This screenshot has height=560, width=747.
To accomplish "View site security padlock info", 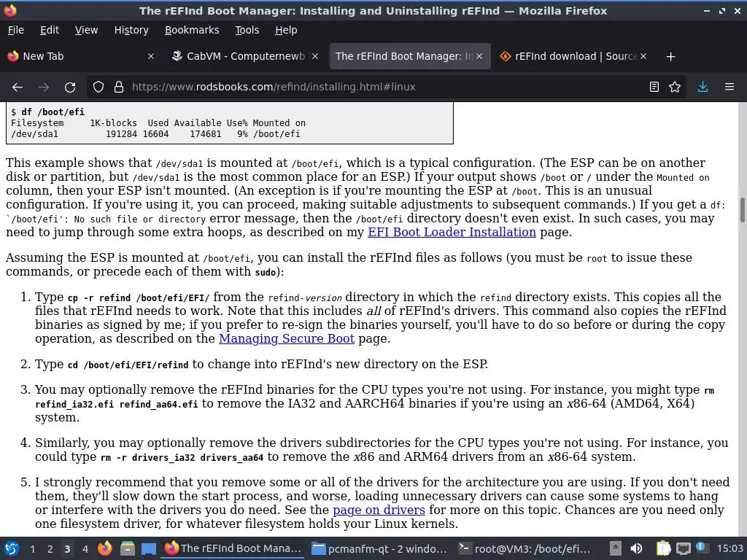I will tap(119, 87).
